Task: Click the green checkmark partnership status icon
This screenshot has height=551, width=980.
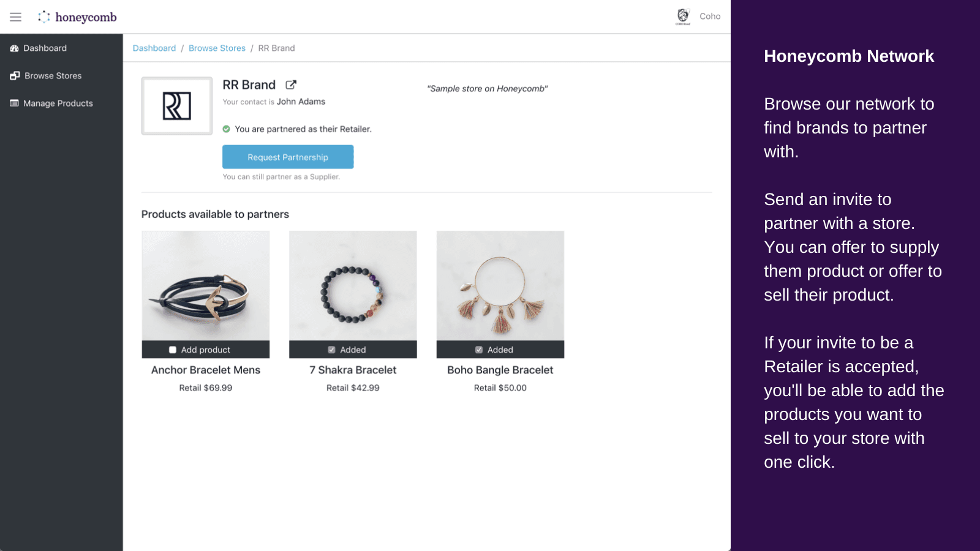Action: point(227,129)
